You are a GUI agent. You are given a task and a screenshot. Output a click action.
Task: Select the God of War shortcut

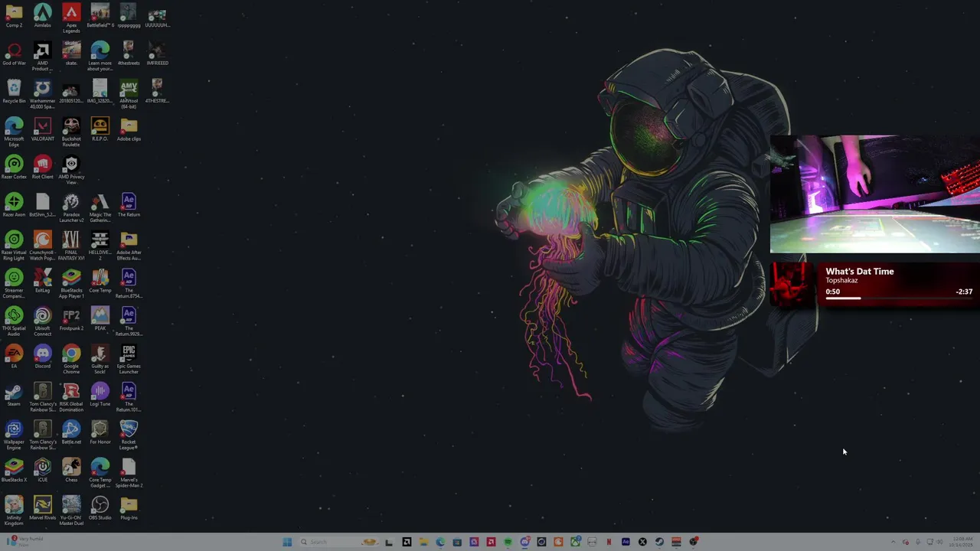(x=14, y=54)
